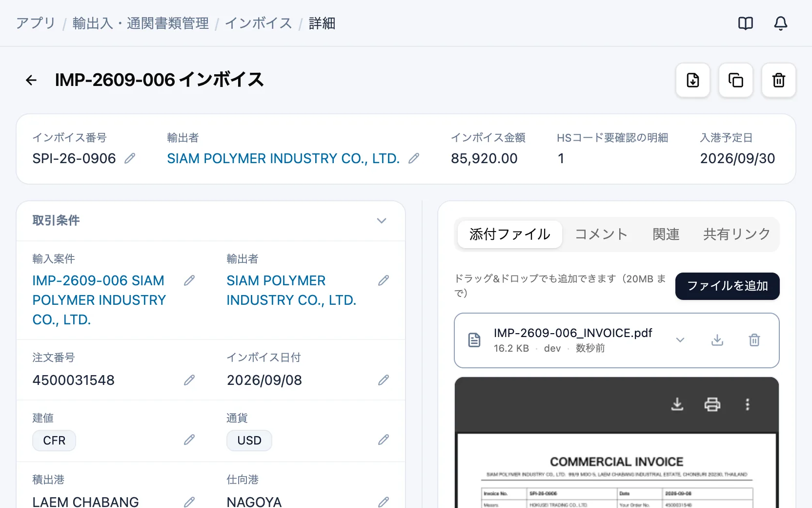Image resolution: width=812 pixels, height=508 pixels.
Task: Open the IMP-2609-006 SIAM POLYMER import case link
Action: click(x=100, y=300)
